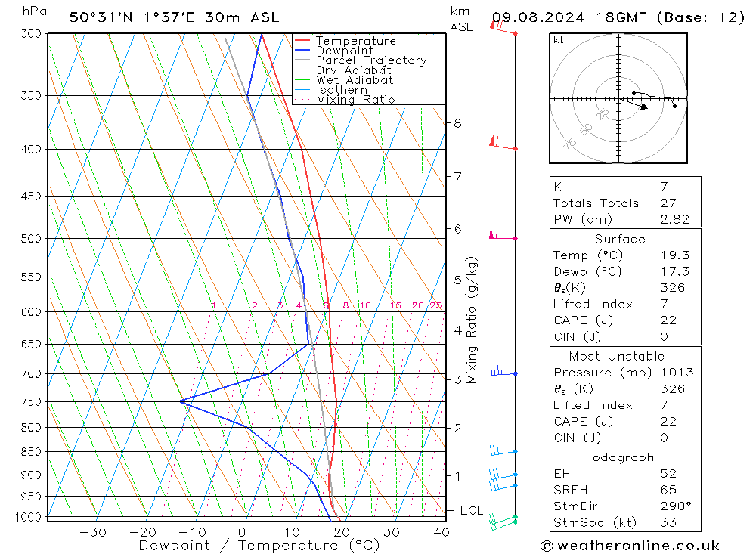Image resolution: width=756 pixels, height=554 pixels.
Task: Click the pink '25' mixing ratio label
Action: 436,305
